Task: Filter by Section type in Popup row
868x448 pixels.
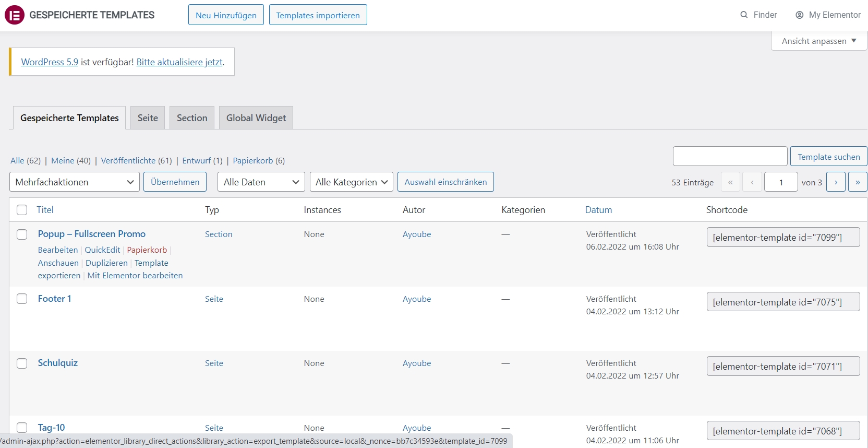Action: tap(219, 234)
